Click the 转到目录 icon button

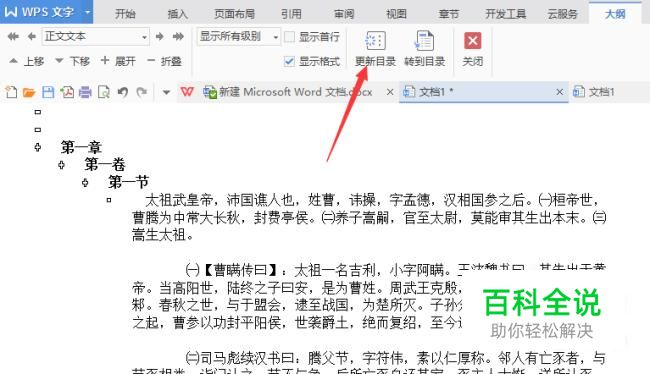pos(424,49)
